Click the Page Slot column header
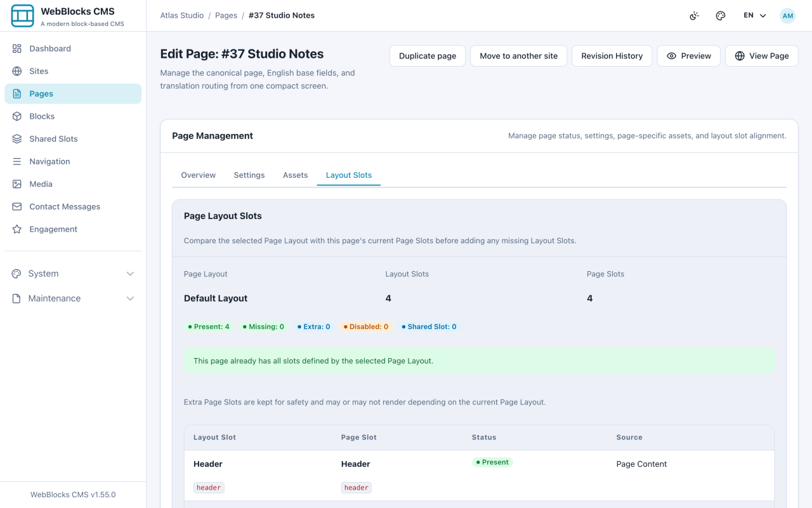Screen dimensions: 812x508 coord(359,438)
